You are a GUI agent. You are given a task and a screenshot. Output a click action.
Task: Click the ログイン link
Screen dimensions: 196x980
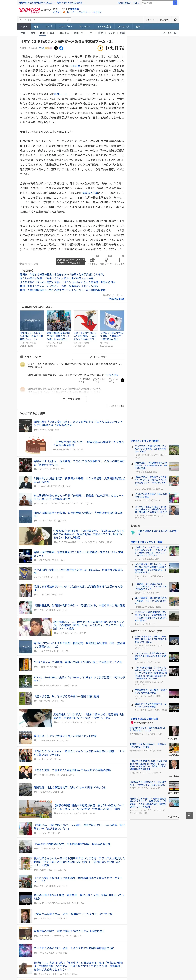coord(57,12)
